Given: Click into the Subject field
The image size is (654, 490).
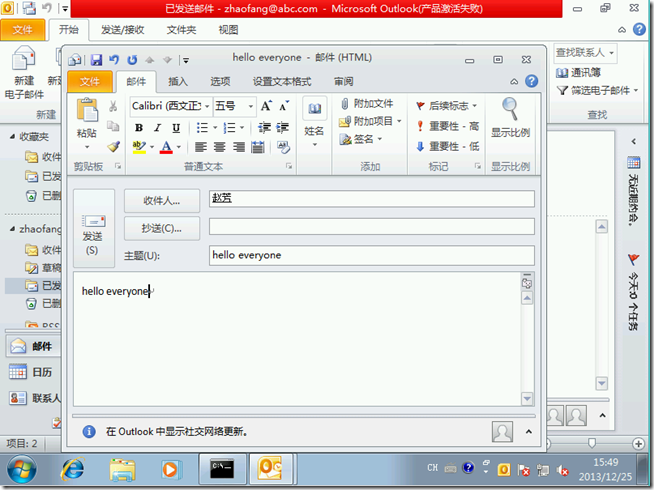Looking at the screenshot, I should point(372,255).
